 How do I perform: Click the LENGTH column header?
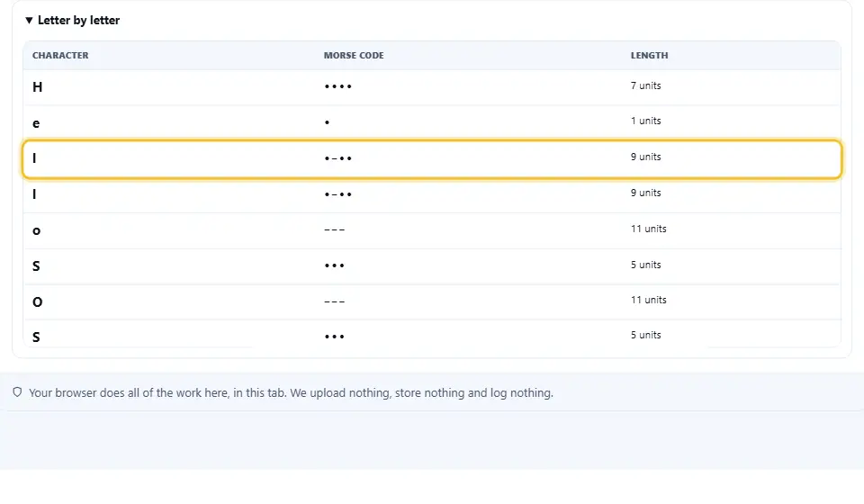point(649,55)
